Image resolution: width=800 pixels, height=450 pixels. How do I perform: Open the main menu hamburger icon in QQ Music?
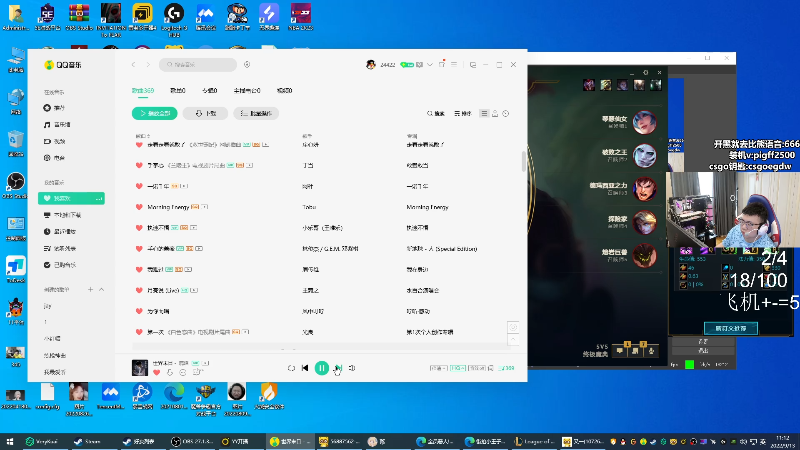(x=454, y=65)
